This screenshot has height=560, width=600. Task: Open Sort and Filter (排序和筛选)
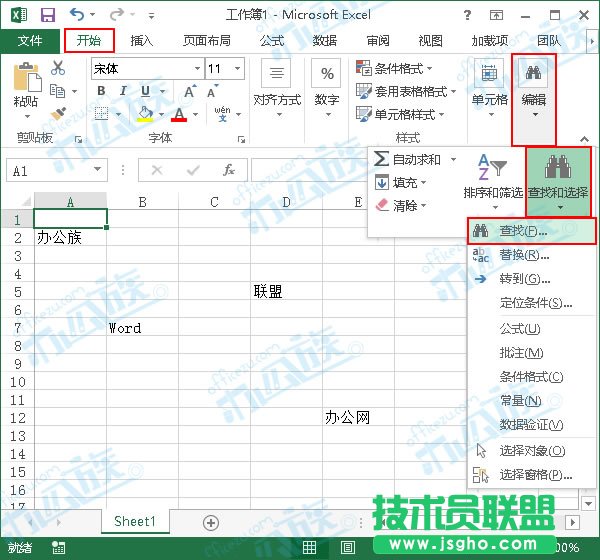point(493,182)
